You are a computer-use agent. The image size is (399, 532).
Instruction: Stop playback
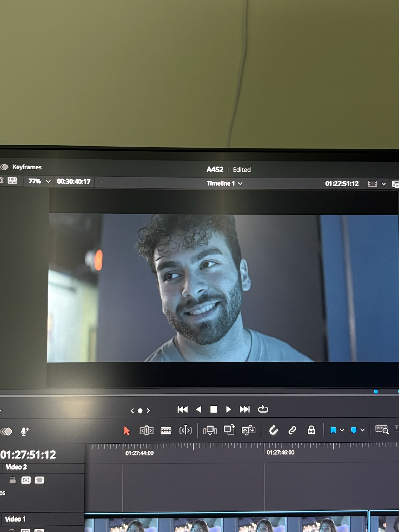click(x=214, y=409)
